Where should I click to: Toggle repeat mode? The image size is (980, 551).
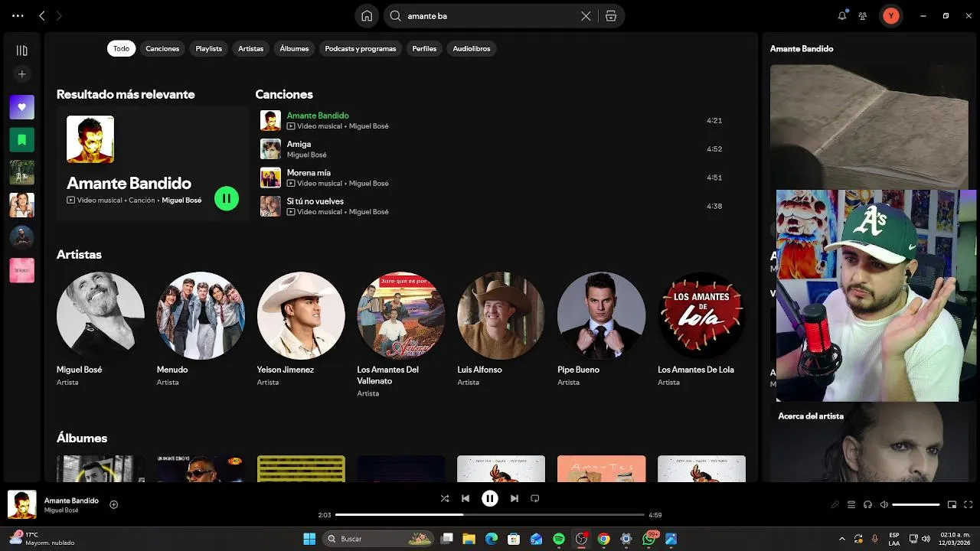(x=535, y=498)
